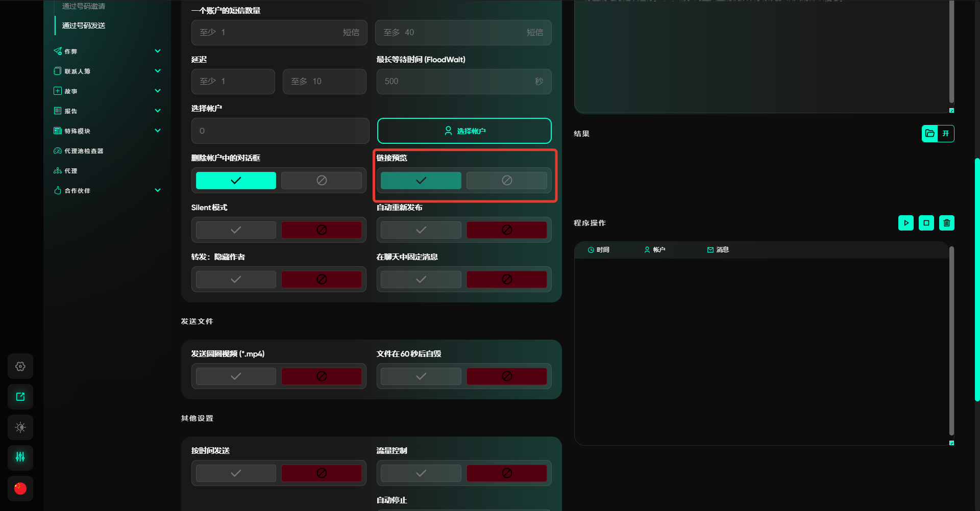Click the trash icon to clear the log
Image resolution: width=980 pixels, height=511 pixels.
click(946, 223)
